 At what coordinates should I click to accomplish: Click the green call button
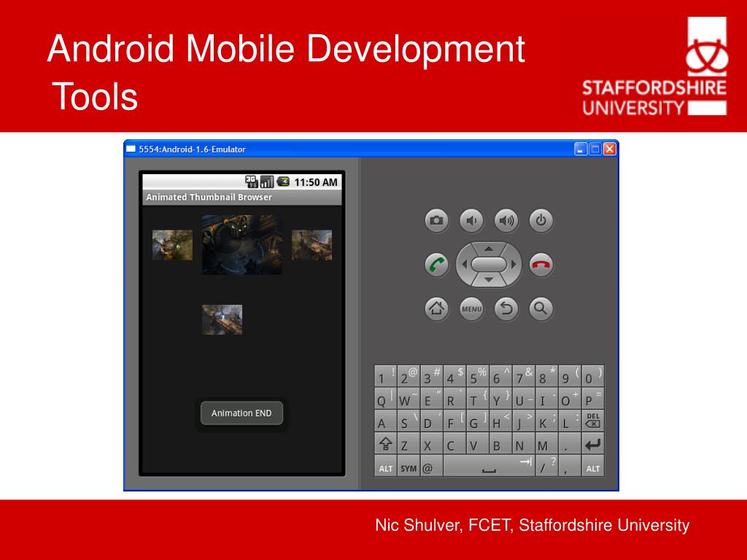[x=436, y=264]
